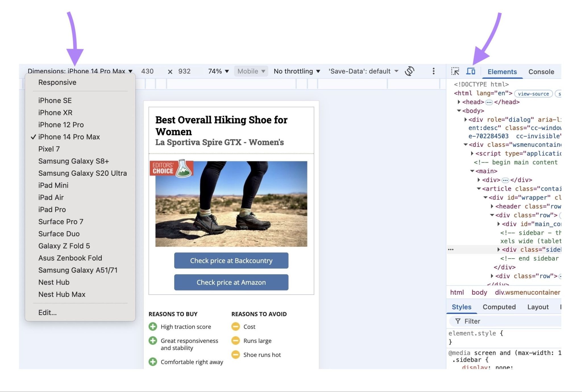Open the 74% zoom dropdown
The image size is (582, 392).
[217, 71]
